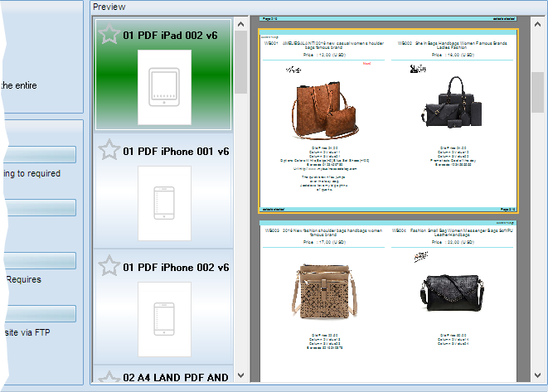This screenshot has height=392, width=548.
Task: Click the brown shoulder bag product image
Action: 325,110
